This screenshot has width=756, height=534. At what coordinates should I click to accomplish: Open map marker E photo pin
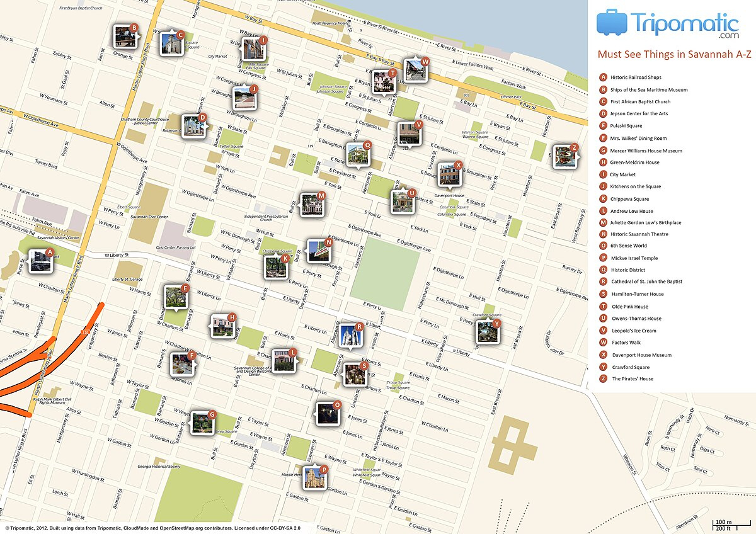176,297
